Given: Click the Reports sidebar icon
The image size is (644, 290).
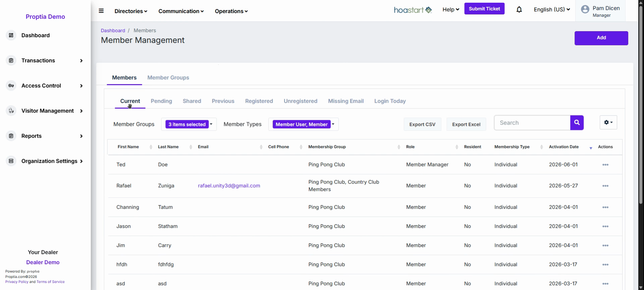Looking at the screenshot, I should point(11,136).
